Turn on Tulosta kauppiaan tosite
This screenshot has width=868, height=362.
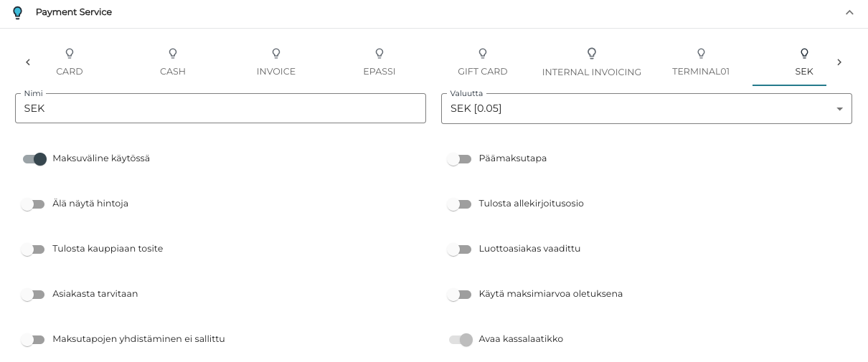(33, 249)
